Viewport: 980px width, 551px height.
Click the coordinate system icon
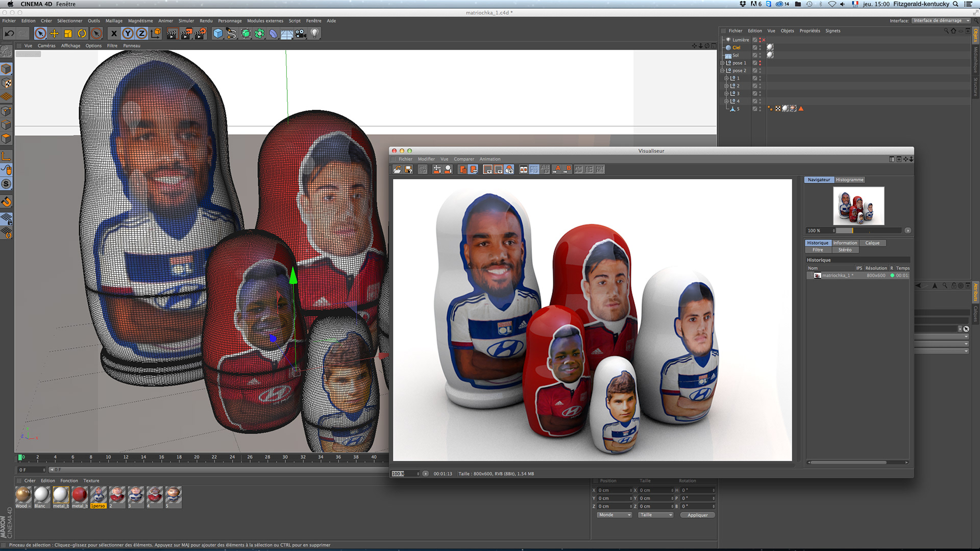(x=156, y=34)
